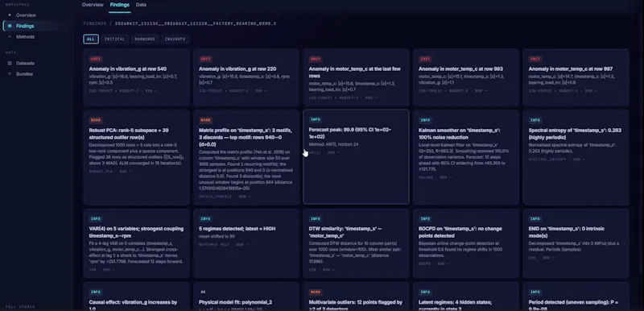
Task: Open the Causal effect vibration_g card
Action: point(136,296)
